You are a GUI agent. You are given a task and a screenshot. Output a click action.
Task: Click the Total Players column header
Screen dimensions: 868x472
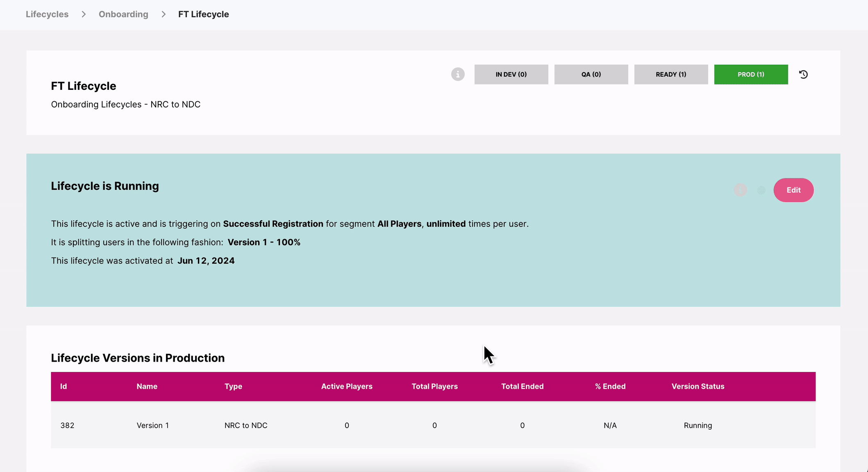(x=434, y=386)
